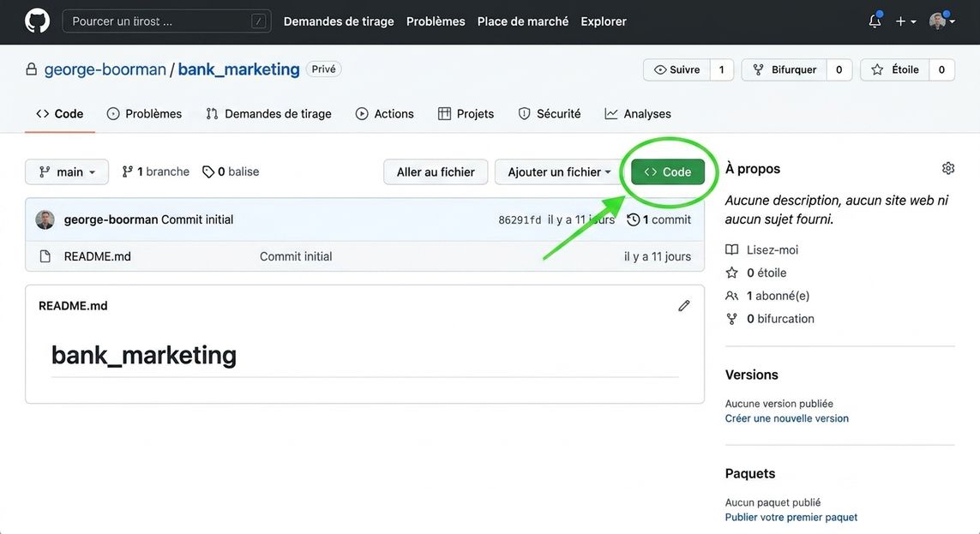Screen dimensions: 980x534
Task: Expand the main branch dropdown
Action: [67, 171]
